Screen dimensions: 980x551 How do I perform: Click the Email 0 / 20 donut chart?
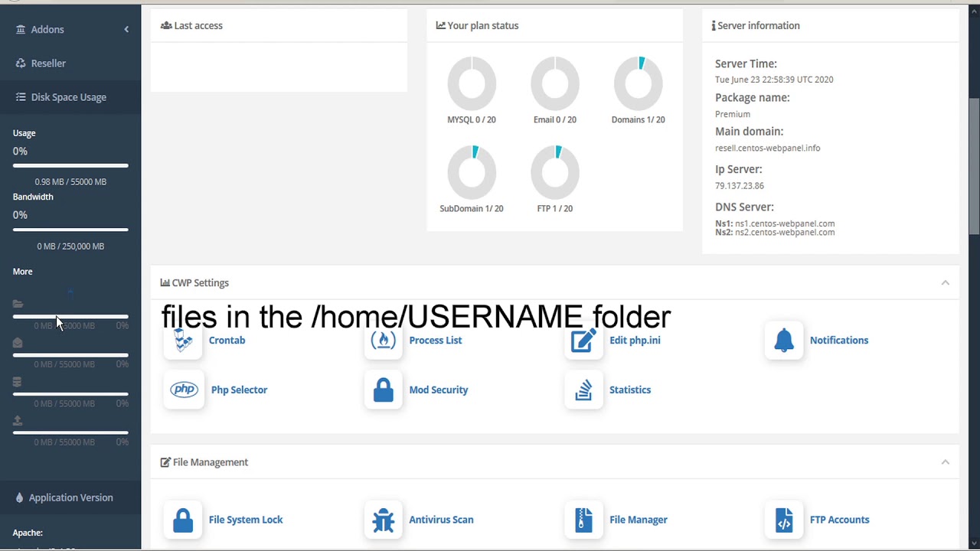tap(555, 83)
